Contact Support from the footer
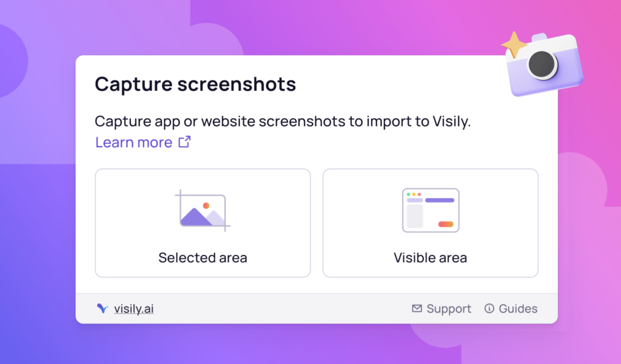This screenshot has height=364, width=621. [x=449, y=308]
